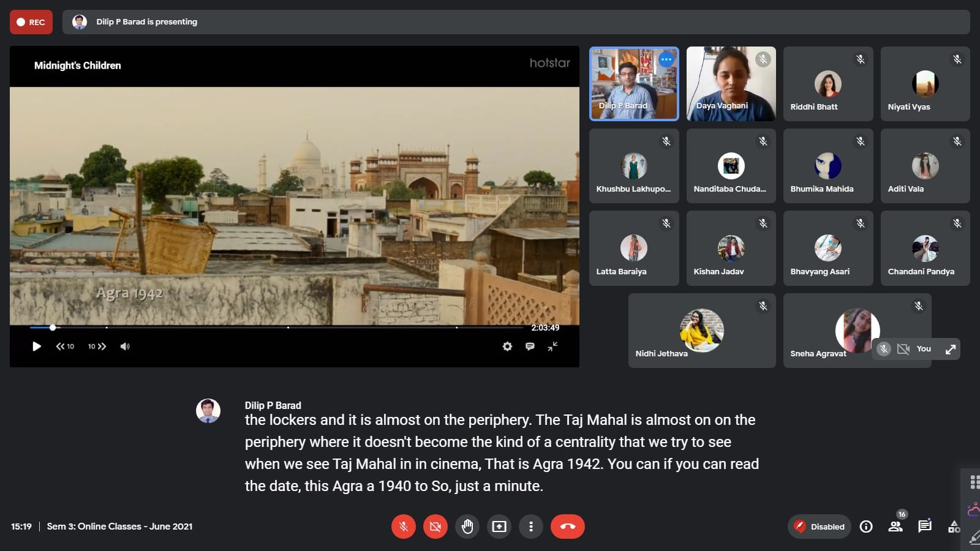Click the Sem 3: Online Classes meeting title

119,527
